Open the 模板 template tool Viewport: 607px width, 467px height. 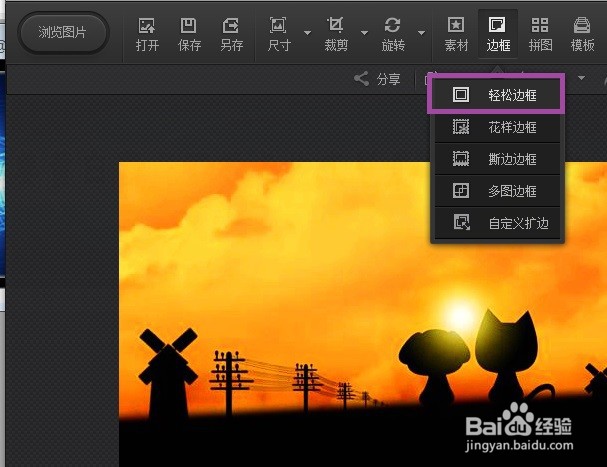582,35
